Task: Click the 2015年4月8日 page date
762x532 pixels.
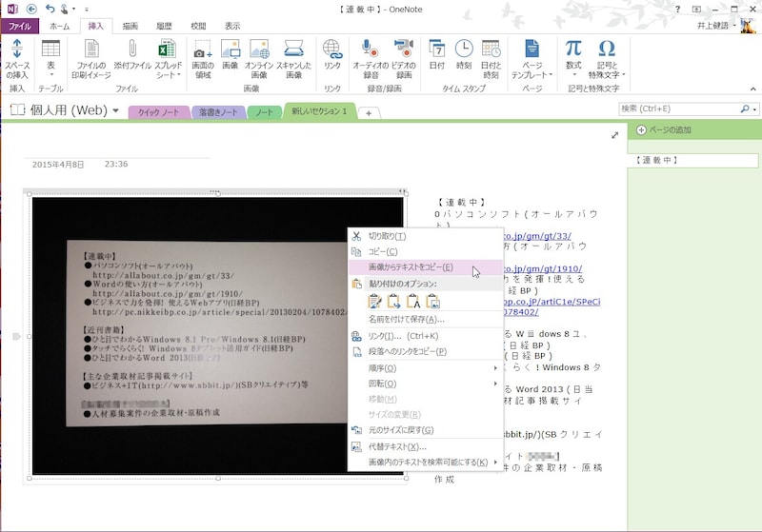Action: [x=58, y=165]
